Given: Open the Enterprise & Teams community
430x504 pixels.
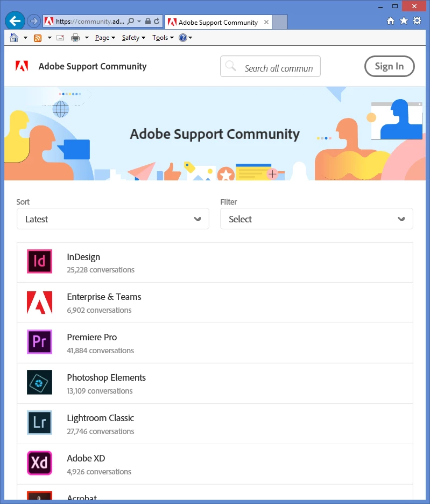Looking at the screenshot, I should click(104, 297).
